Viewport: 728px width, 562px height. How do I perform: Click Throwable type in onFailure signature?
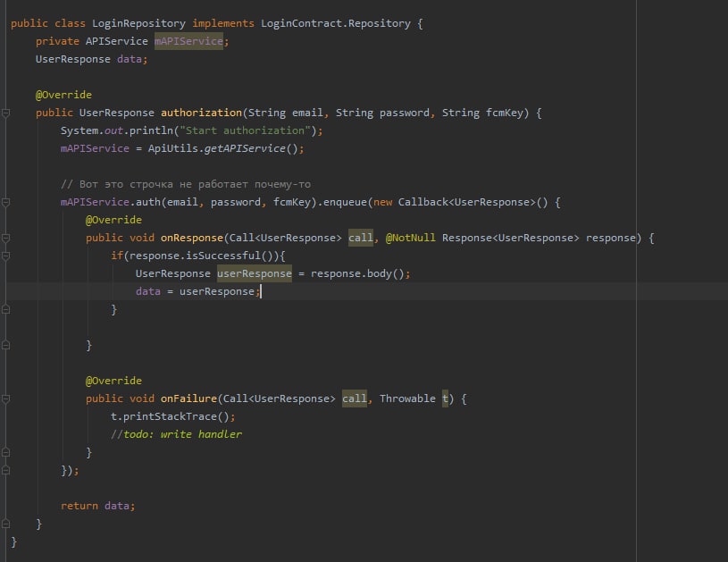click(x=407, y=398)
